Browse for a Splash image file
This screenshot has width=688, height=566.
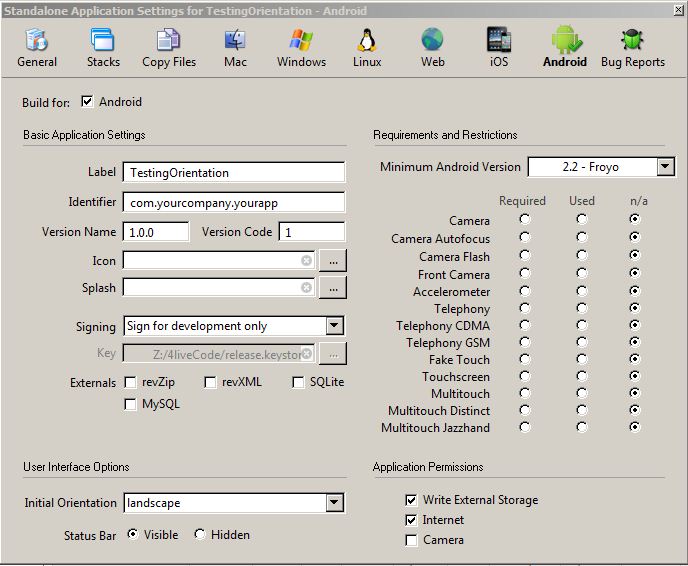pyautogui.click(x=334, y=288)
